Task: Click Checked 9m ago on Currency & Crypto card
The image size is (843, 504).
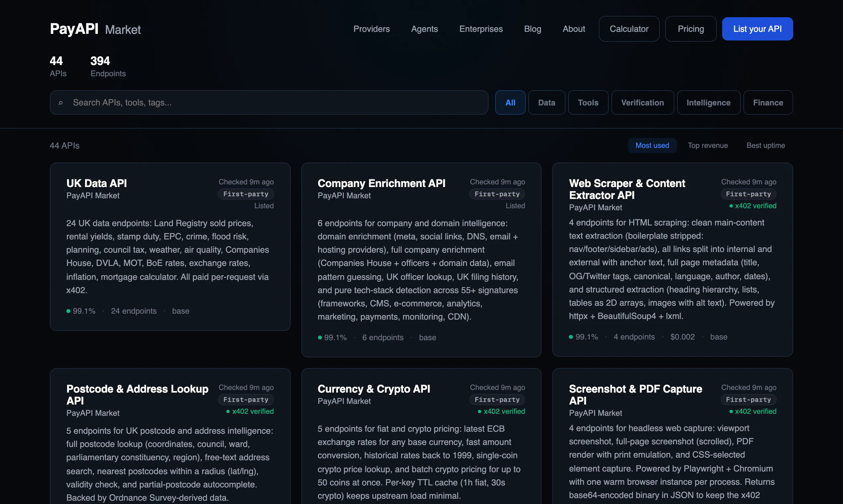Action: point(497,388)
